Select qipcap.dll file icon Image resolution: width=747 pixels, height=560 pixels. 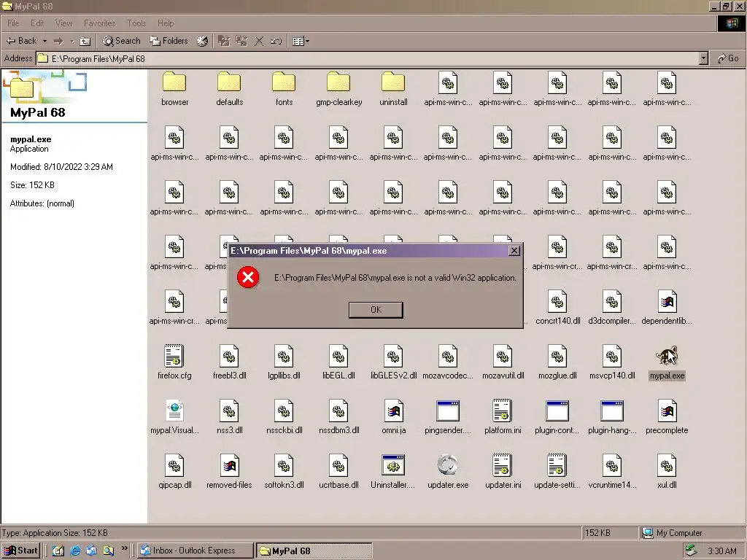174,465
